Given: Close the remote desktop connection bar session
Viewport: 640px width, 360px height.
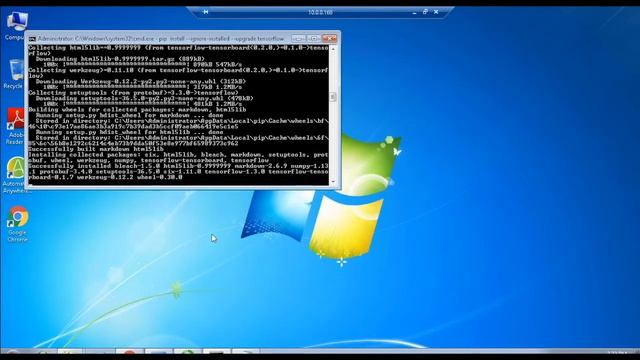Looking at the screenshot, I should pos(436,12).
